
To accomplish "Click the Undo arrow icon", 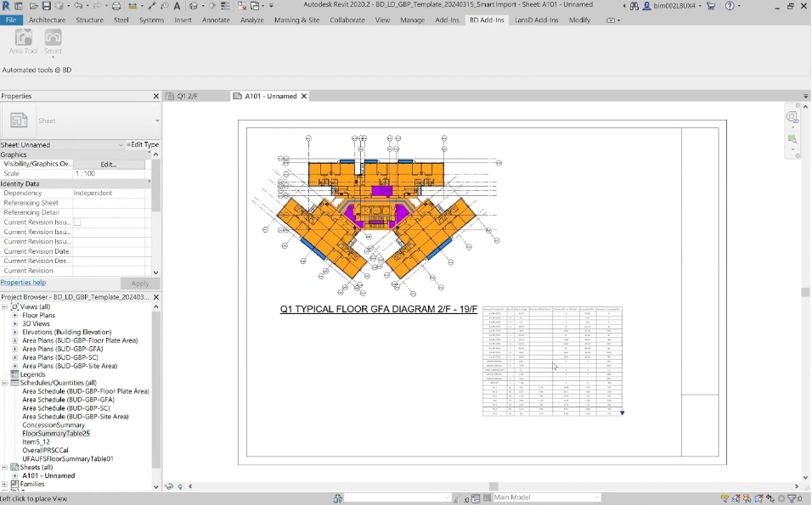I will tap(77, 6).
